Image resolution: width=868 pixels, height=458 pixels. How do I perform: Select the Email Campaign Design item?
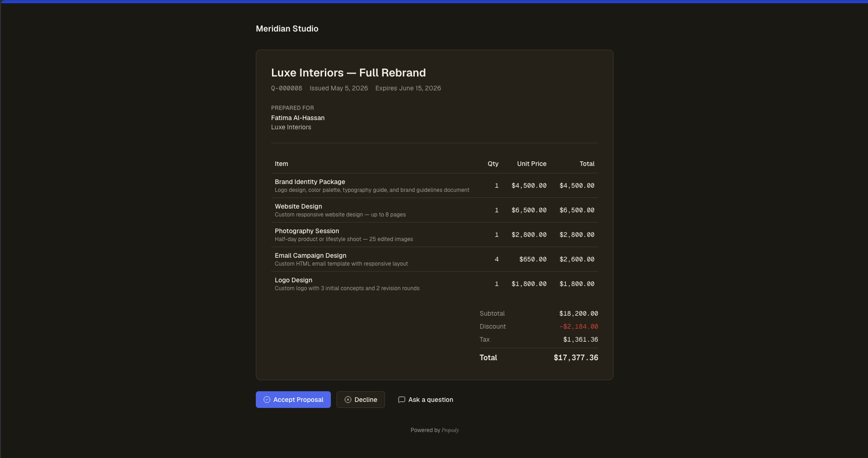click(310, 255)
